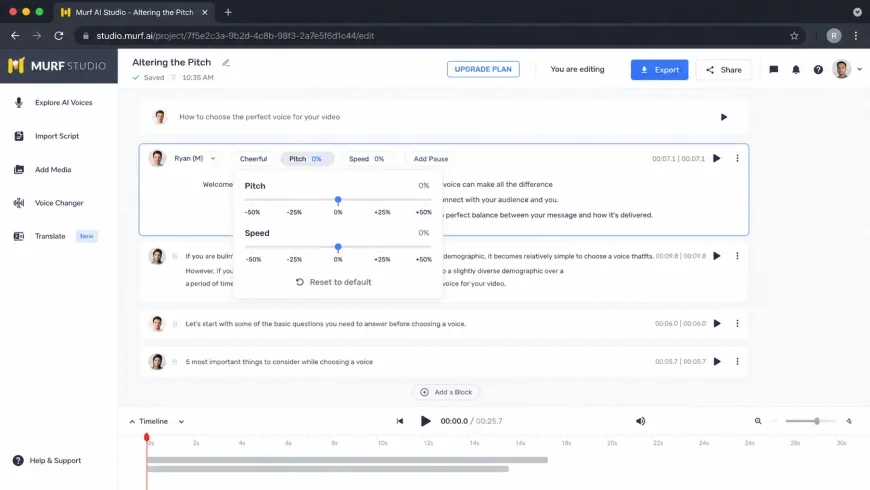Open Chrome menu three dots
This screenshot has width=870, height=490.
[x=856, y=36]
